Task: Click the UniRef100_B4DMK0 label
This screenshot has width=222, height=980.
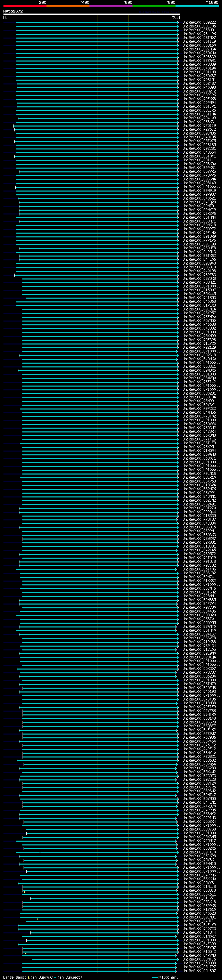Action: [x=199, y=359]
